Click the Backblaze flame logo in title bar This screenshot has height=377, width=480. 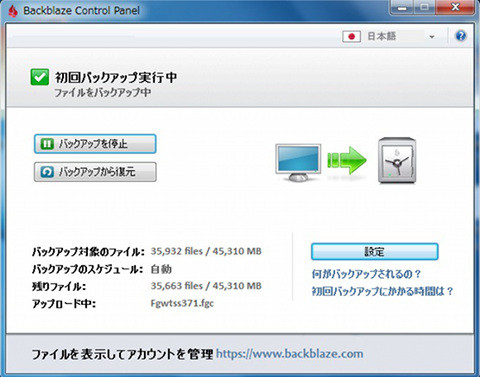[x=13, y=11]
